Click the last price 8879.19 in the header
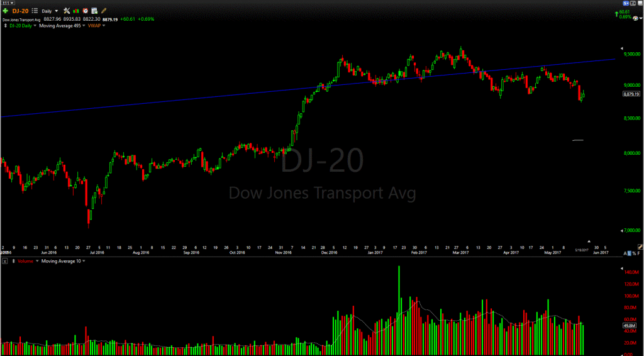 tap(110, 19)
